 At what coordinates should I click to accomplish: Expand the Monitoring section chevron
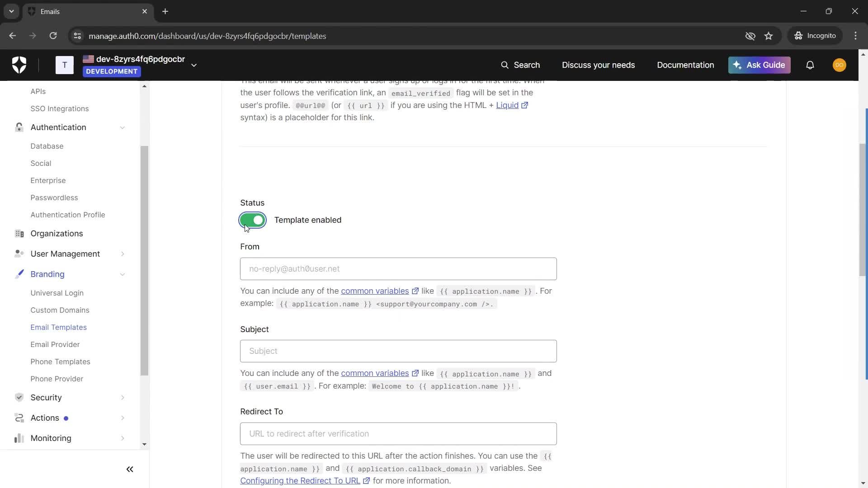click(123, 438)
